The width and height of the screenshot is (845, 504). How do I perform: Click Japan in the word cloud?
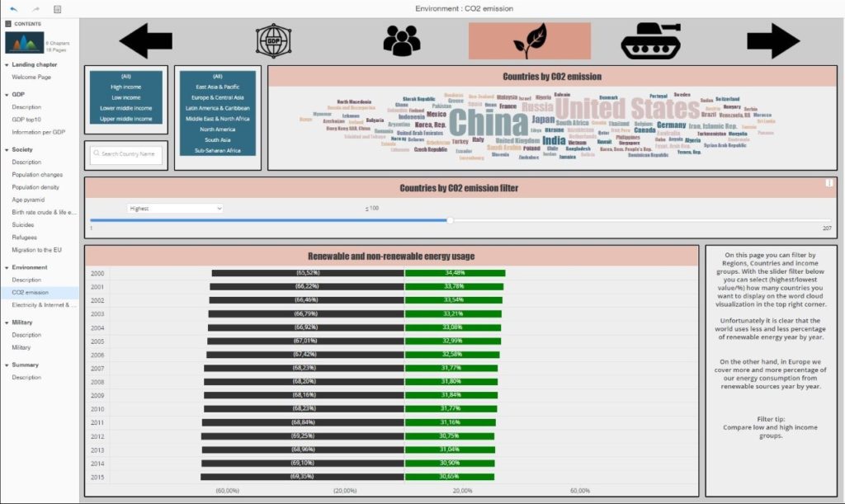point(543,120)
